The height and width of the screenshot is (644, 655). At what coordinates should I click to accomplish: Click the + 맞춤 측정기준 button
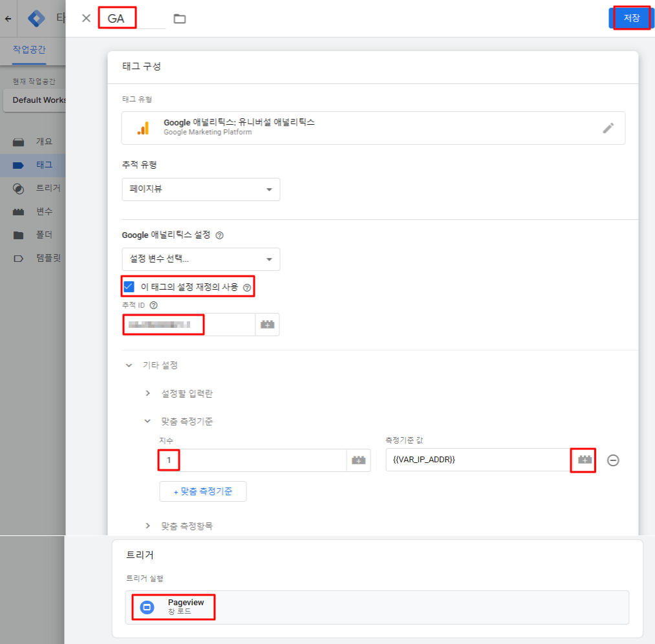(x=203, y=491)
